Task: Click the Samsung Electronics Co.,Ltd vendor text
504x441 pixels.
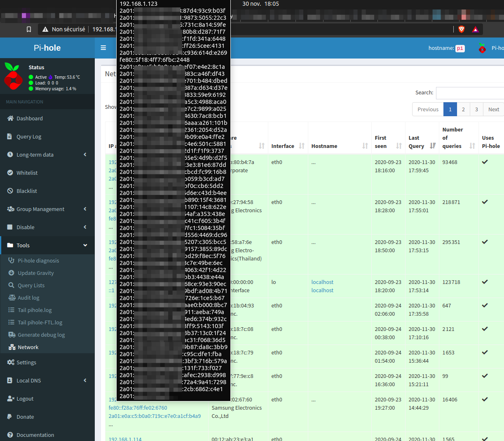Action: [237, 412]
